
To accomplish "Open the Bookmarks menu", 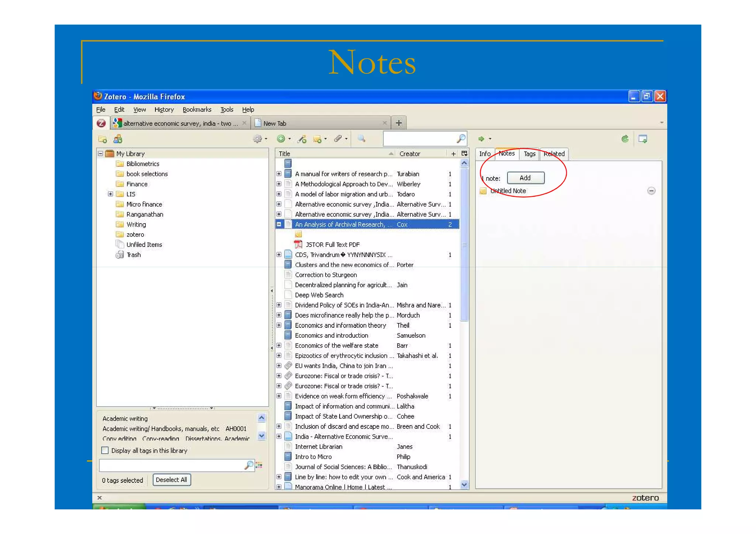I will tap(197, 110).
